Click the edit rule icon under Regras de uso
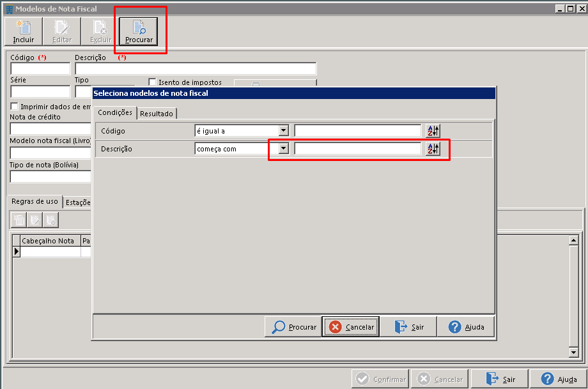The width and height of the screenshot is (588, 389). pyautogui.click(x=35, y=220)
